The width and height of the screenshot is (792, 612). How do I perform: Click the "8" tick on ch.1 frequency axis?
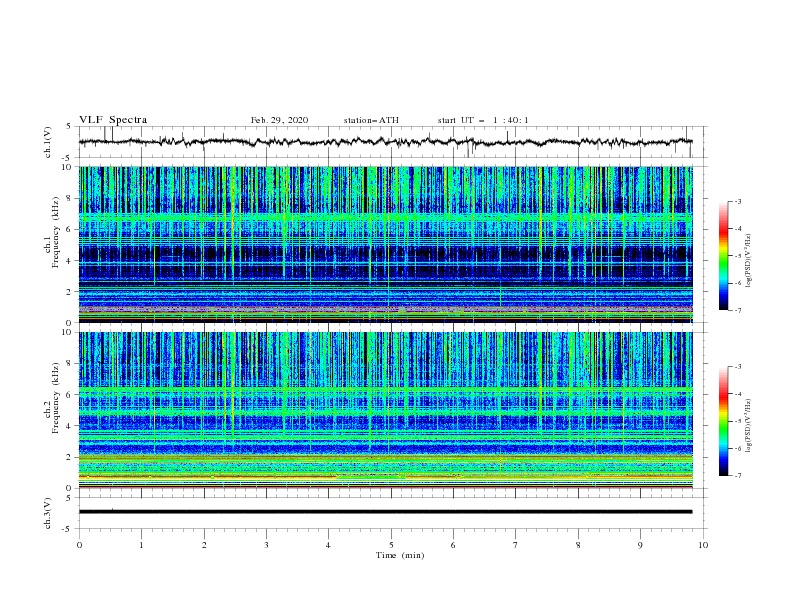coord(70,198)
